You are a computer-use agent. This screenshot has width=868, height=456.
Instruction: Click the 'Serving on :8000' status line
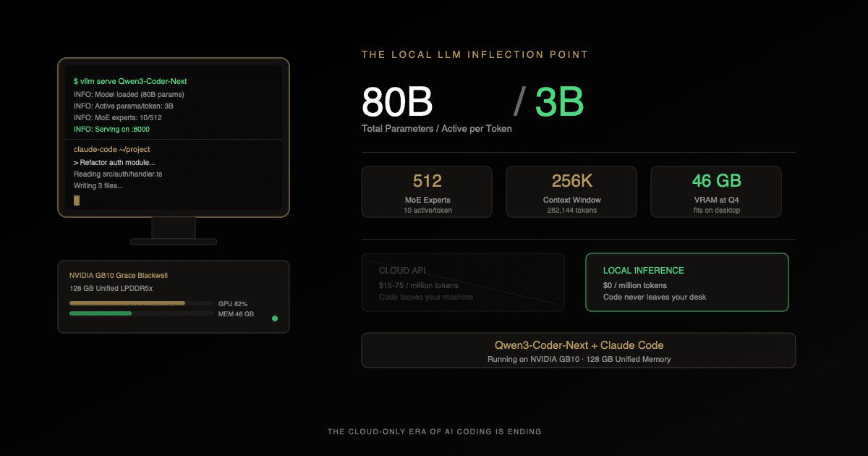[111, 130]
